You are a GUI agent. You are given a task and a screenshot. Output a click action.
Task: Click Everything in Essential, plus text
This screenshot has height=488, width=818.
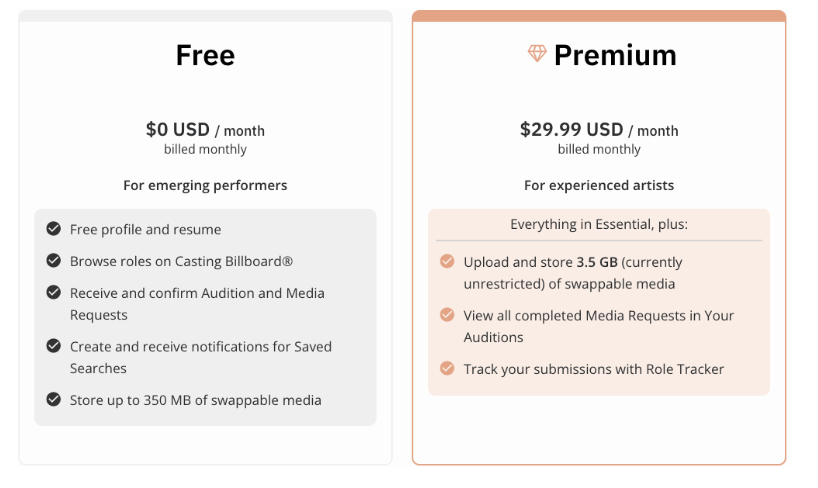[599, 224]
